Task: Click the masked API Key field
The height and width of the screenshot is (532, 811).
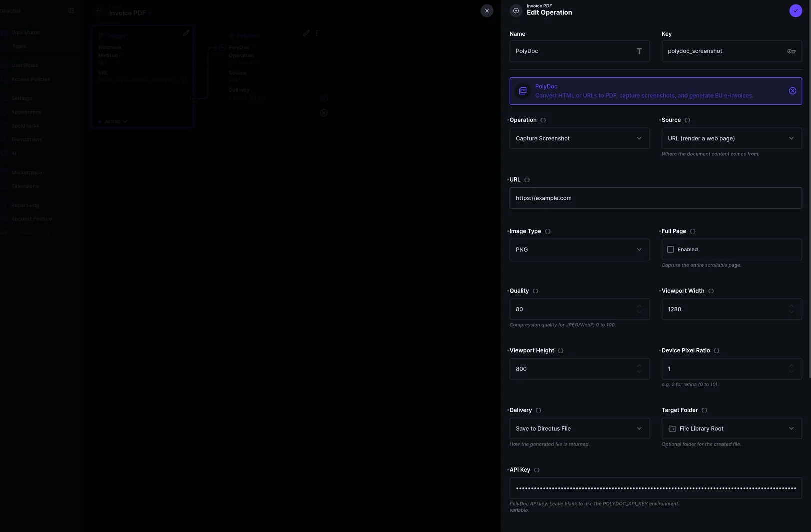Action: (x=655, y=488)
